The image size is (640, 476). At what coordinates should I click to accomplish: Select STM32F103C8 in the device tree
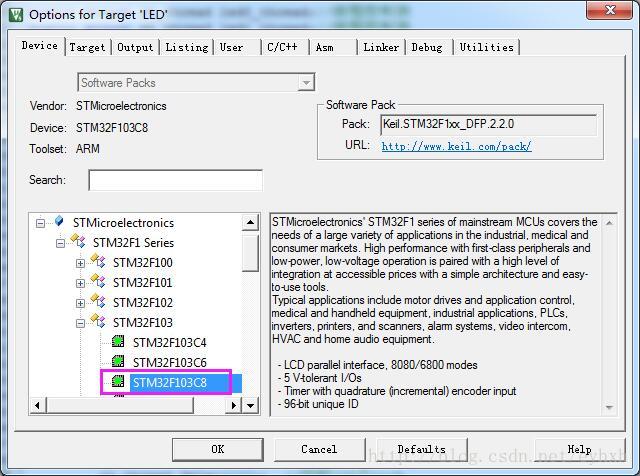pos(170,383)
